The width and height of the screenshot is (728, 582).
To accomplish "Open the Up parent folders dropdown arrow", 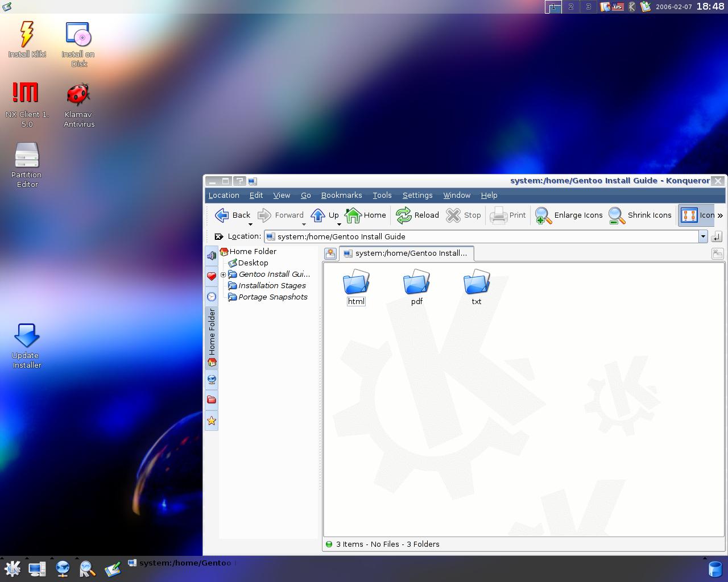I will [x=339, y=224].
